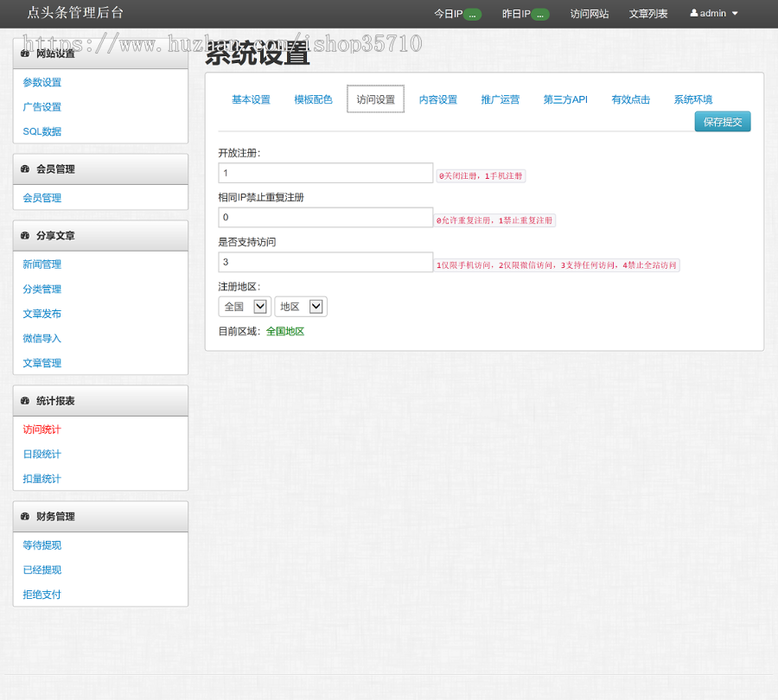Click the icon beside 财务管理 header
The image size is (778, 700).
coord(25,517)
